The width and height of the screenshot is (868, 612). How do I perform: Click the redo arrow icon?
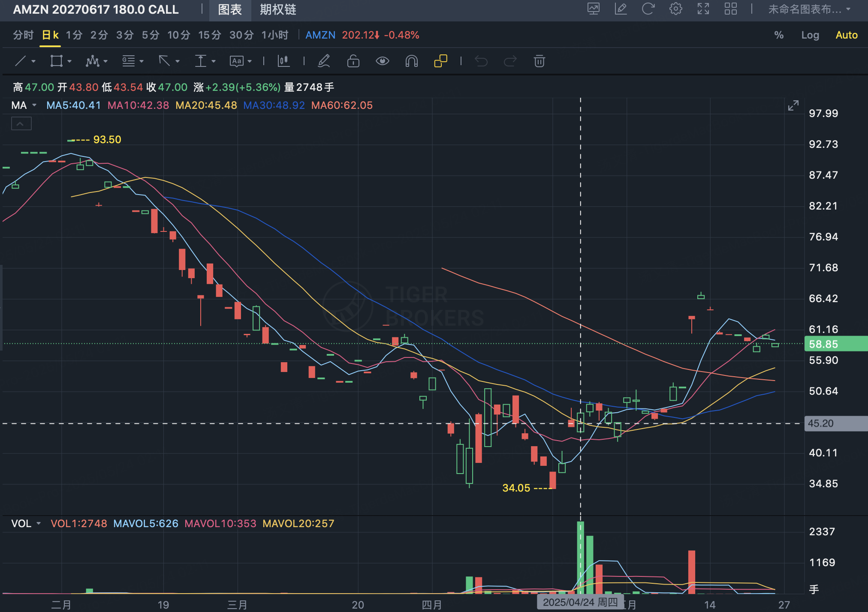(x=510, y=61)
